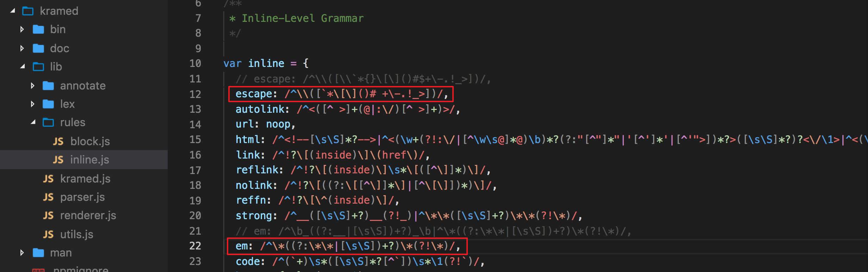Click the kramed root folder icon
Viewport: 868px width, 272px height.
[x=28, y=11]
